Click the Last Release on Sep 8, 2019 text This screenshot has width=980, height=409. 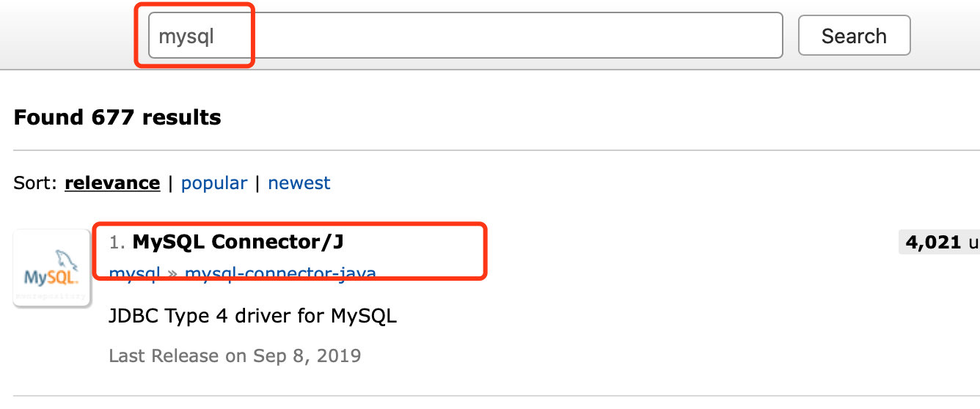pyautogui.click(x=235, y=356)
